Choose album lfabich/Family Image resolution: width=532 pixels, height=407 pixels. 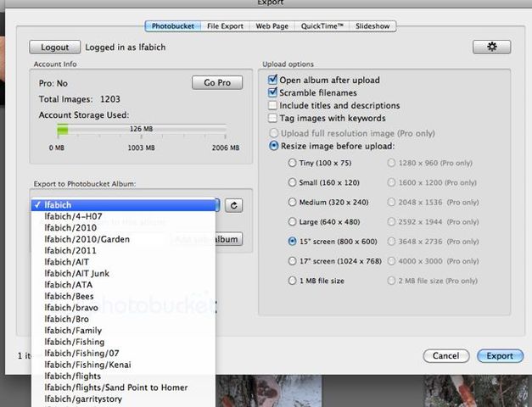tap(124, 331)
